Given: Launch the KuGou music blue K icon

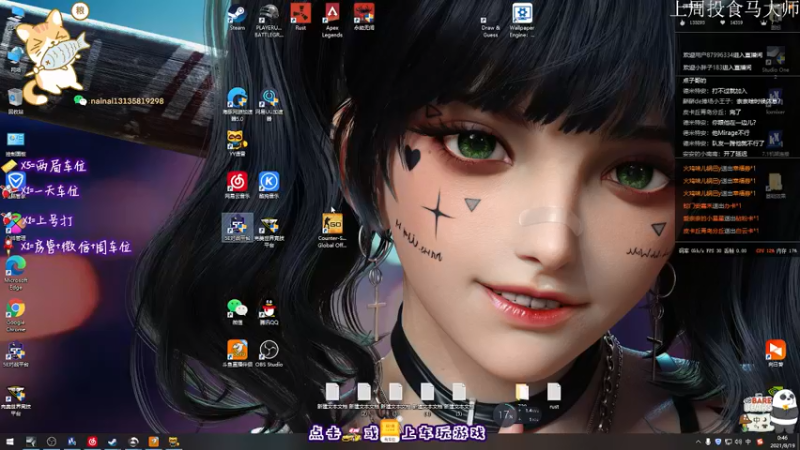Looking at the screenshot, I should [269, 185].
